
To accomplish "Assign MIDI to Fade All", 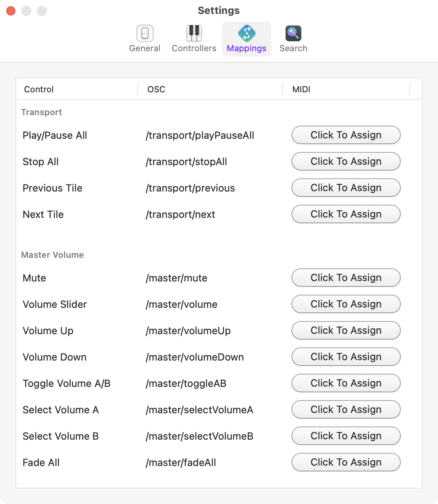I will point(346,462).
